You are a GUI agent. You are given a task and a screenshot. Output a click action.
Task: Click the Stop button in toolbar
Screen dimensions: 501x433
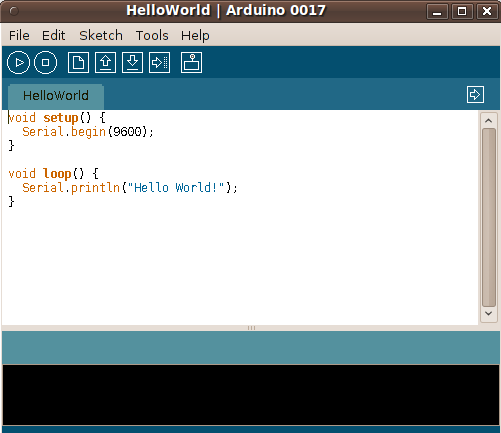[46, 62]
